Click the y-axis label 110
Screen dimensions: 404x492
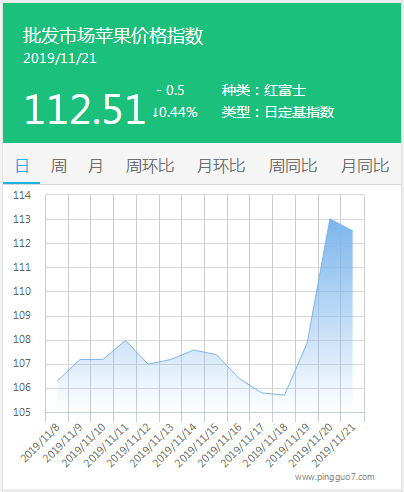(22, 291)
